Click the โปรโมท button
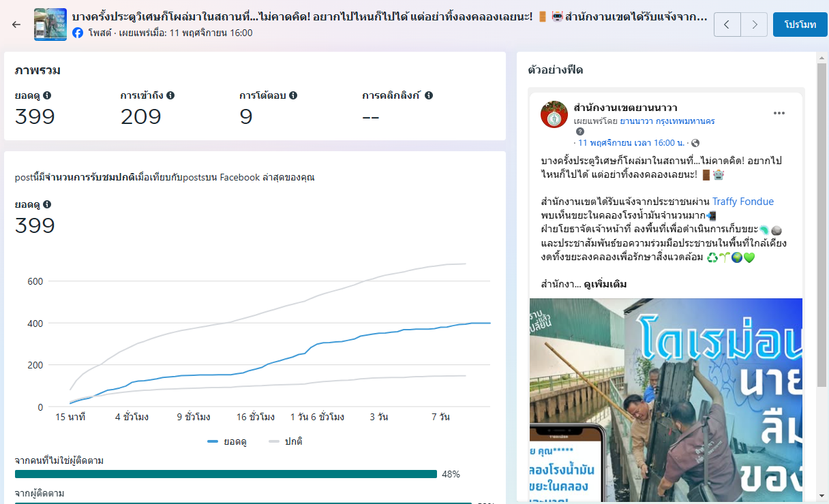Screen dimensions: 829x504 click(x=800, y=25)
